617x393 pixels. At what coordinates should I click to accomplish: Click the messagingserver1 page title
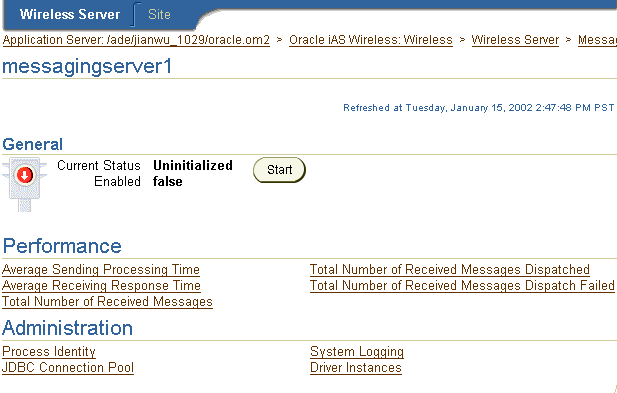click(x=87, y=66)
